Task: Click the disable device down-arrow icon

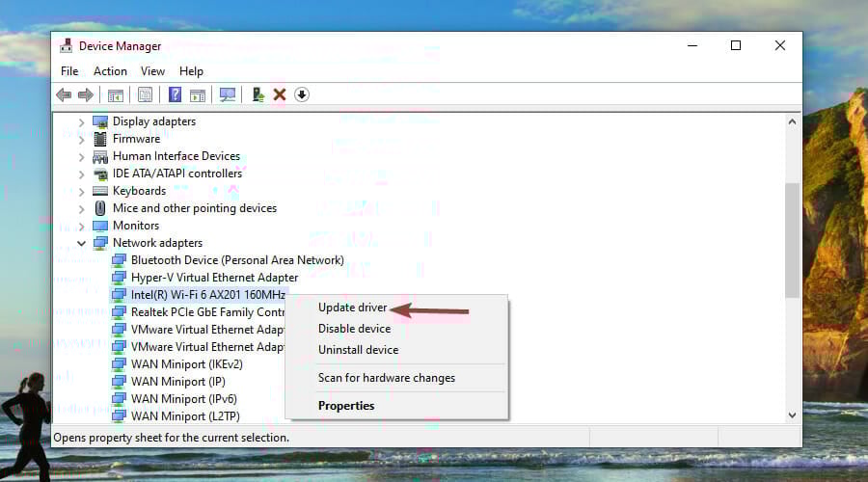Action: [x=302, y=94]
